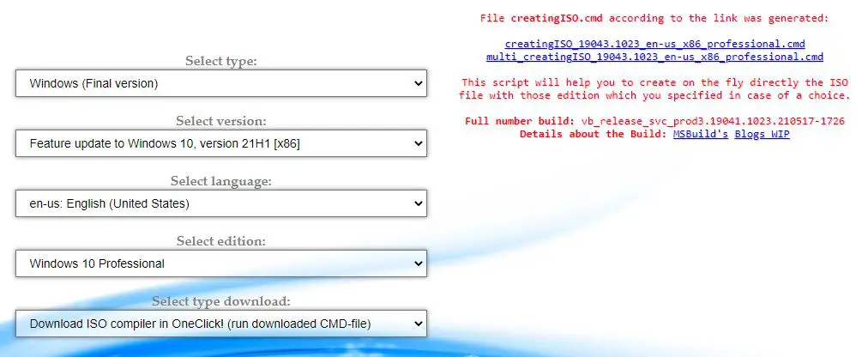Open the MSBuild's link

click(700, 134)
